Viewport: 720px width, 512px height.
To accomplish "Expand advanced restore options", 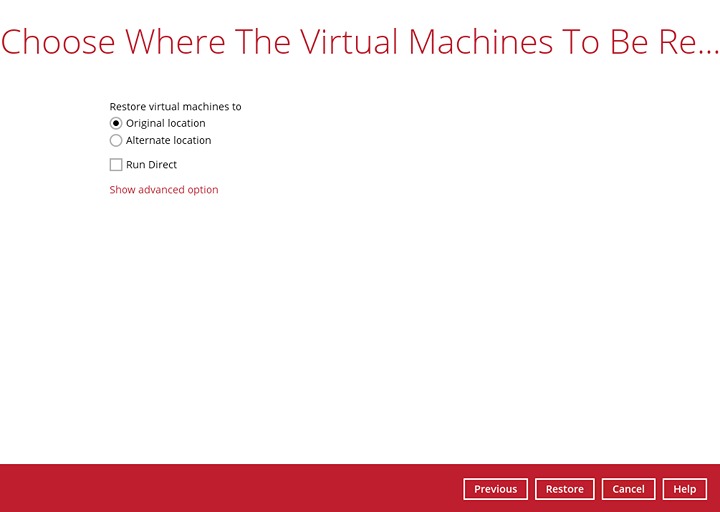I will pyautogui.click(x=164, y=190).
